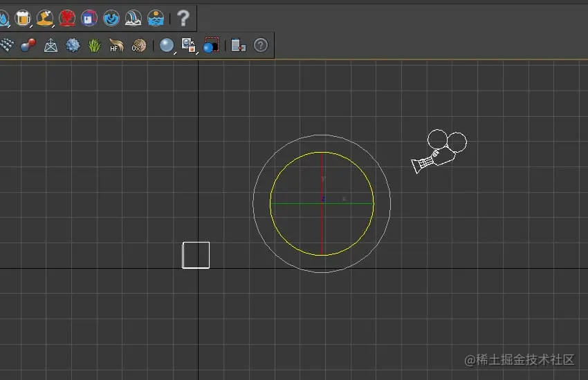Select the HF hair and fur icon
This screenshot has height=380, width=588.
(116, 46)
